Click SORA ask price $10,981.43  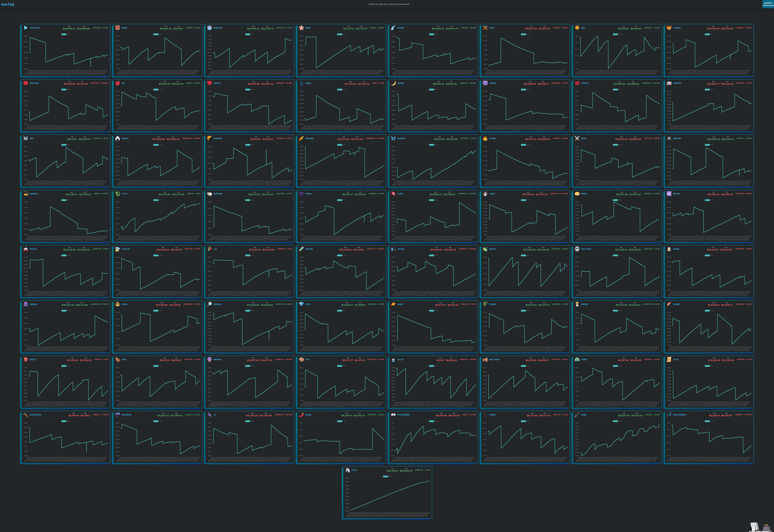click(x=166, y=29)
